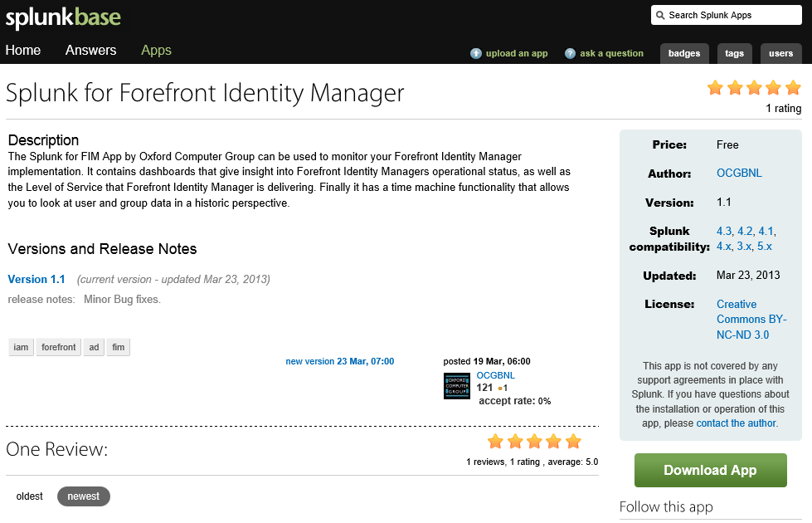812x523 pixels.
Task: Switch to the users tab
Action: (781, 53)
